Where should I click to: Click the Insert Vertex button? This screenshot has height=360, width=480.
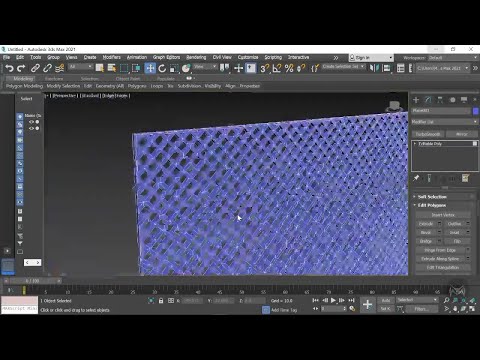443,215
